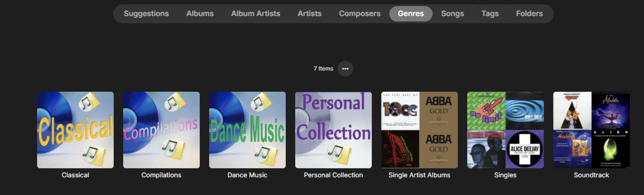This screenshot has width=644, height=195.
Task: Switch to the Tags tab
Action: coord(490,13)
